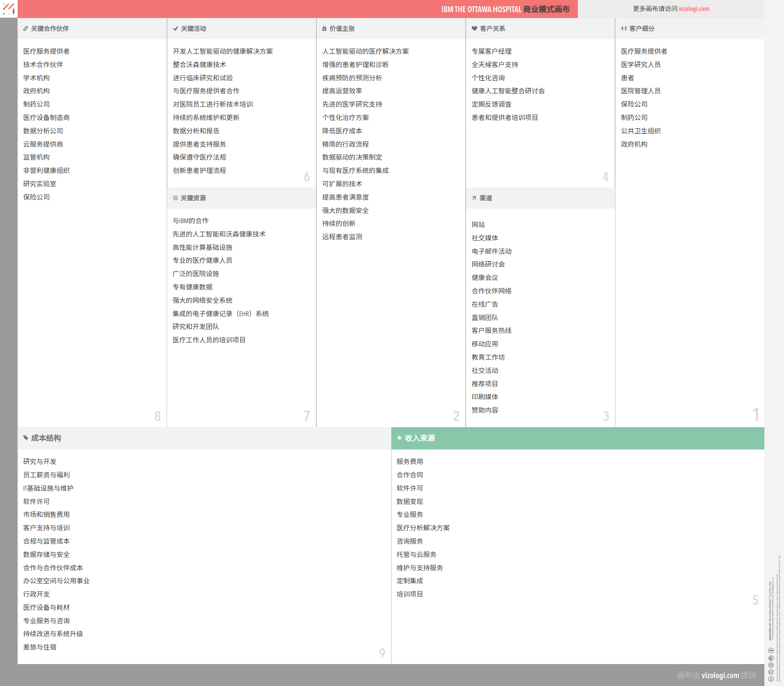Viewport: 784px width, 686px height.
Task: Select the 渠道 section header
Action: (486, 198)
